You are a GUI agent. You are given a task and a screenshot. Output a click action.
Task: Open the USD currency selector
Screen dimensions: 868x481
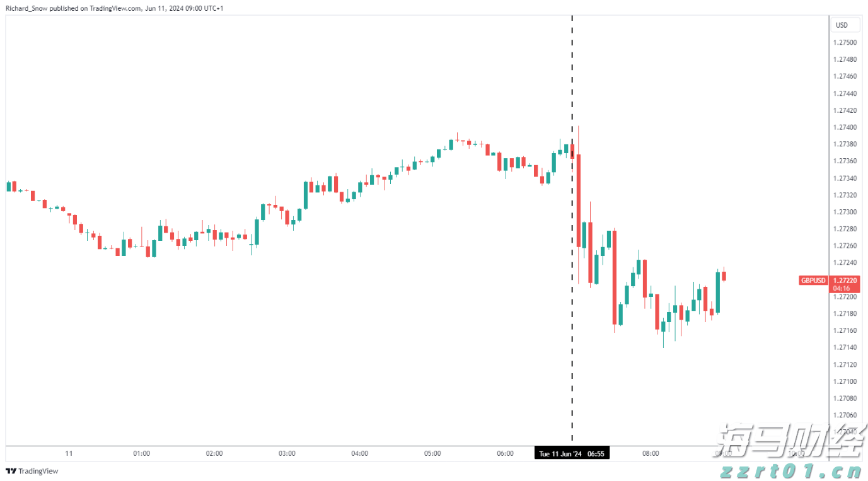point(842,25)
